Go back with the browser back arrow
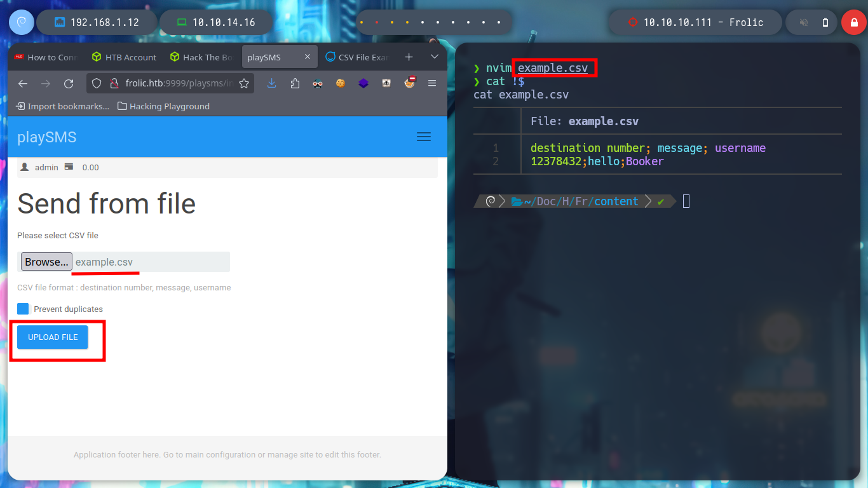 click(23, 83)
